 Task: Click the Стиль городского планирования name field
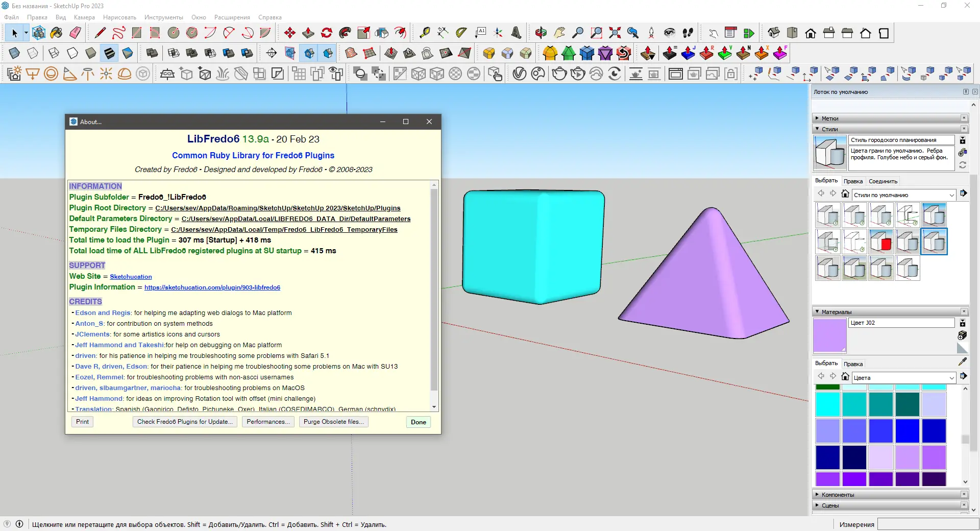[x=901, y=140]
